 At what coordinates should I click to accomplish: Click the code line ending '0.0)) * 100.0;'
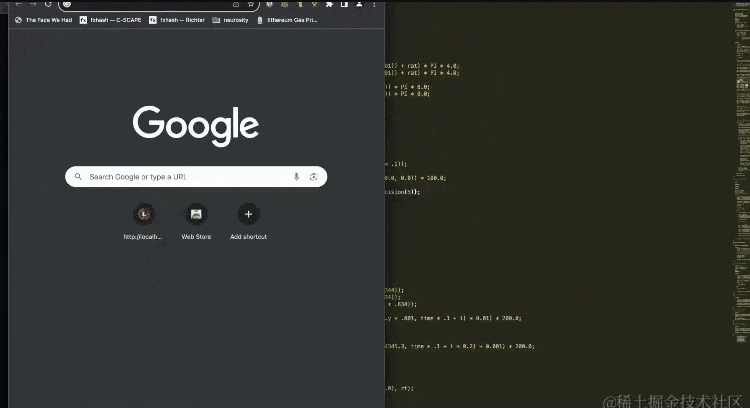pyautogui.click(x=415, y=177)
